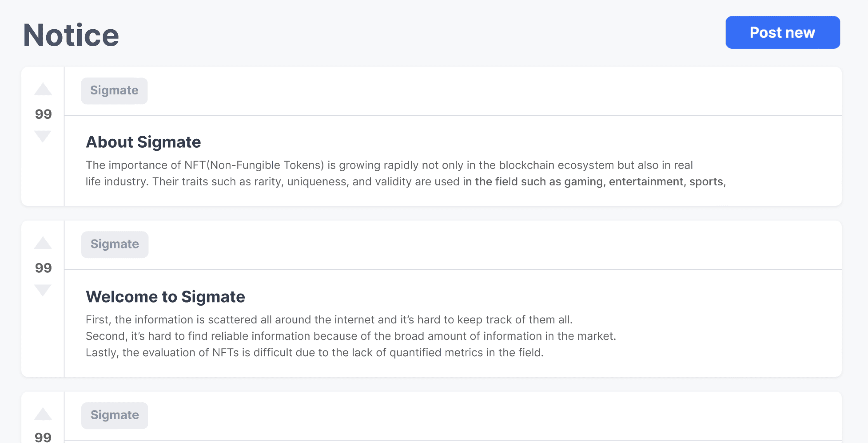Click the line starting "The importance of NFT"

pyautogui.click(x=389, y=165)
